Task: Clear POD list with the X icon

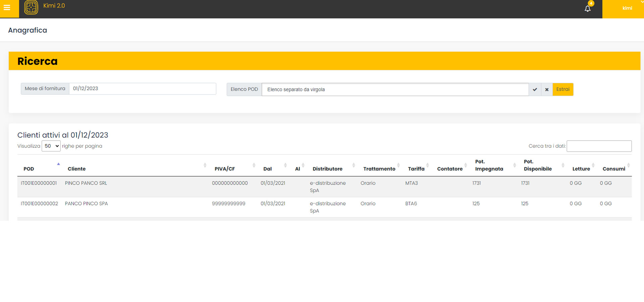Action: pyautogui.click(x=547, y=90)
